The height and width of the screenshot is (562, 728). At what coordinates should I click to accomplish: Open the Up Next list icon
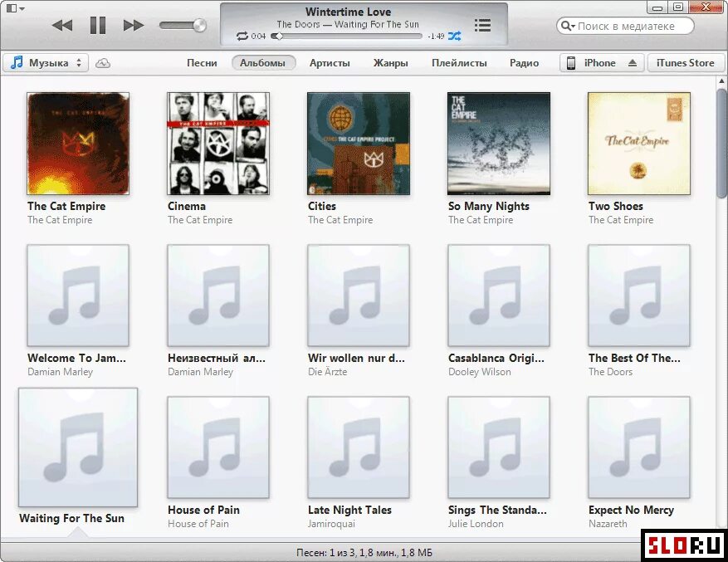click(483, 25)
